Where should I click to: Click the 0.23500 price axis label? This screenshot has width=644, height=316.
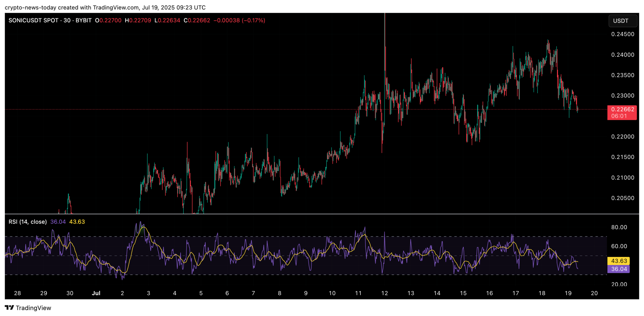click(x=623, y=75)
